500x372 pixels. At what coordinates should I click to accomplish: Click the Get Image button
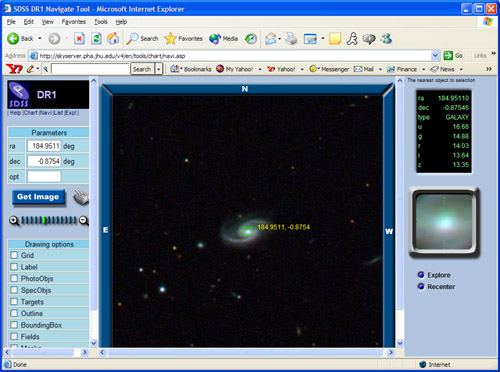pos(38,197)
